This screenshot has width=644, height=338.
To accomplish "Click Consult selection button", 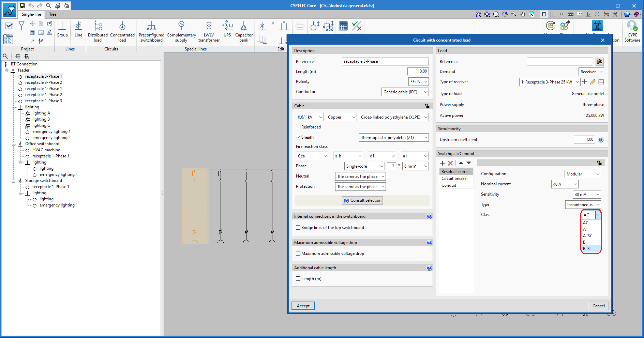I will point(362,200).
